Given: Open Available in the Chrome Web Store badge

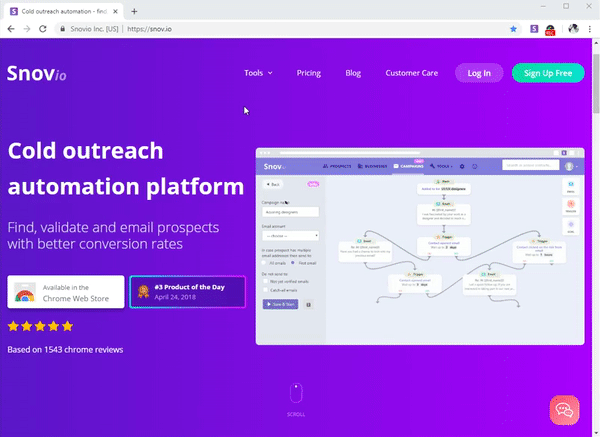Looking at the screenshot, I should tap(66, 292).
